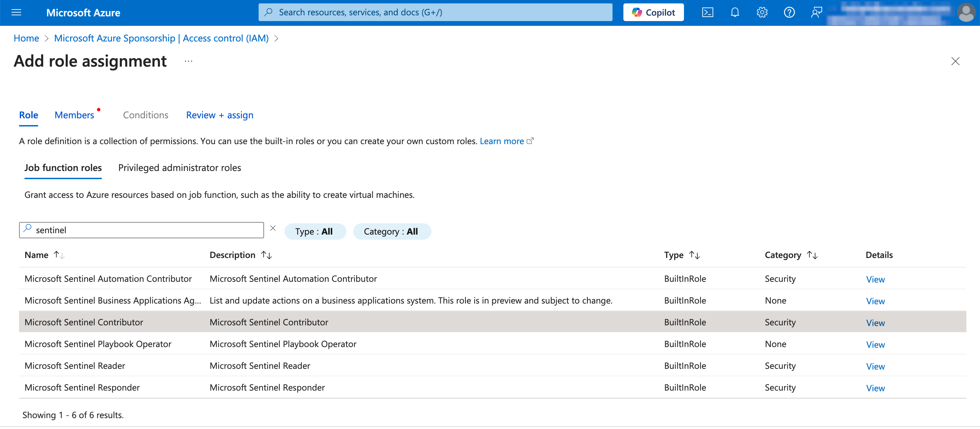
Task: Clear the sentinel search text
Action: point(273,228)
